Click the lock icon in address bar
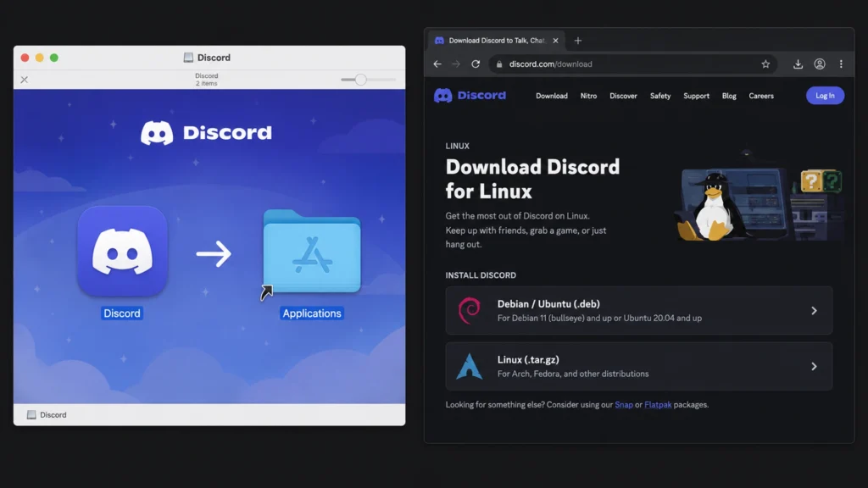868x488 pixels. [x=498, y=64]
